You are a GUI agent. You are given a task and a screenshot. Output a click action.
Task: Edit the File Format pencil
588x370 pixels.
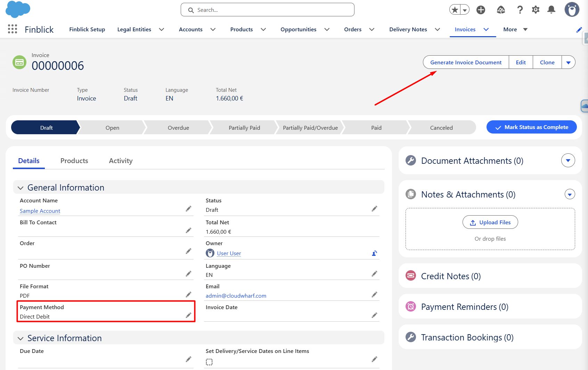(x=188, y=295)
